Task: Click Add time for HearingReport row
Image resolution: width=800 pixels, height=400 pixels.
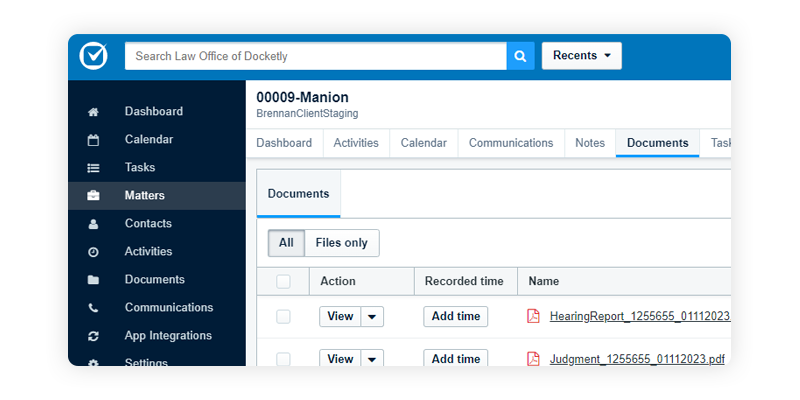Action: pyautogui.click(x=456, y=317)
